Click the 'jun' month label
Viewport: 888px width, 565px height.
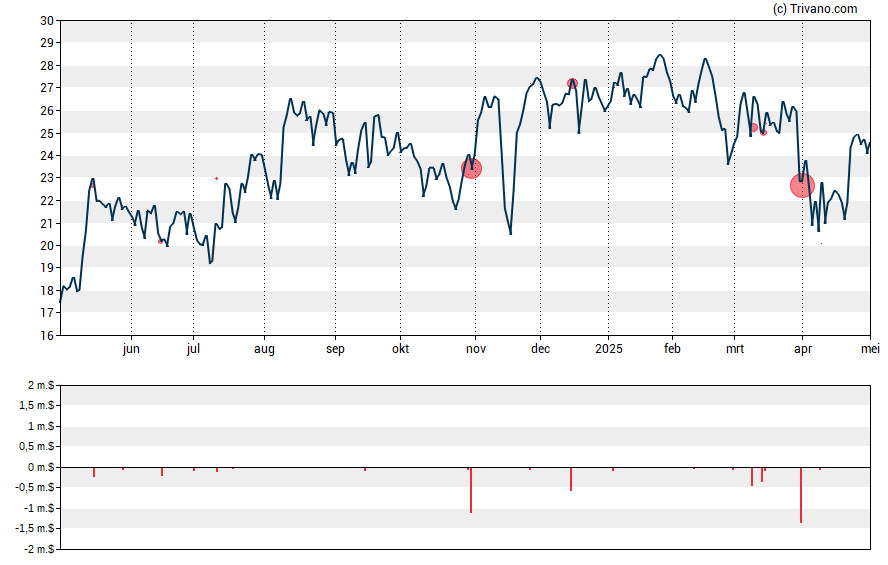[x=131, y=349]
